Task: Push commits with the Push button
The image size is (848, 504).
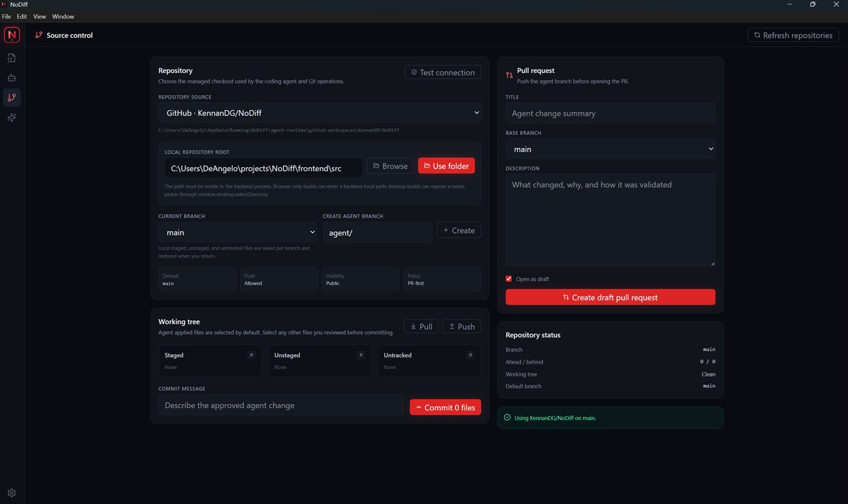Action: [462, 327]
